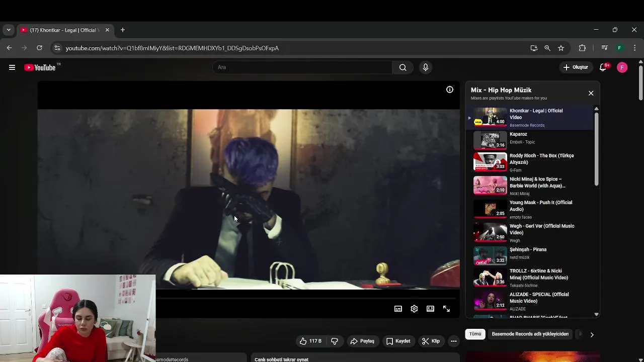Open the Chrome three-dot menu
The image size is (644, 362).
point(634,48)
